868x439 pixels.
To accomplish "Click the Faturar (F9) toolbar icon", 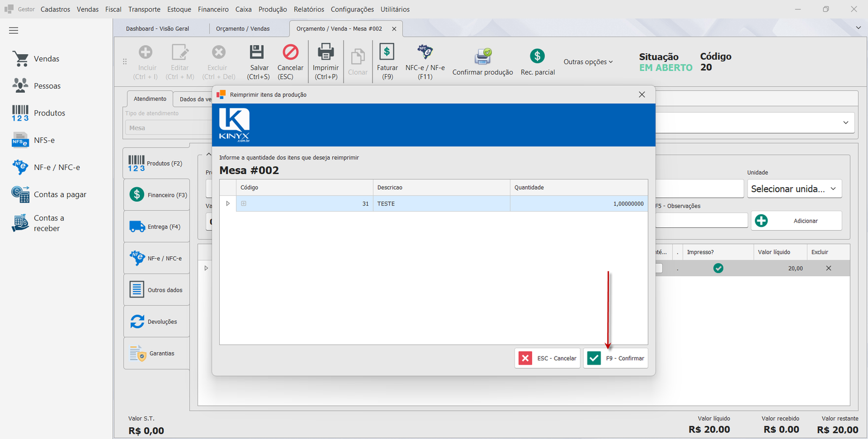I will [x=387, y=52].
